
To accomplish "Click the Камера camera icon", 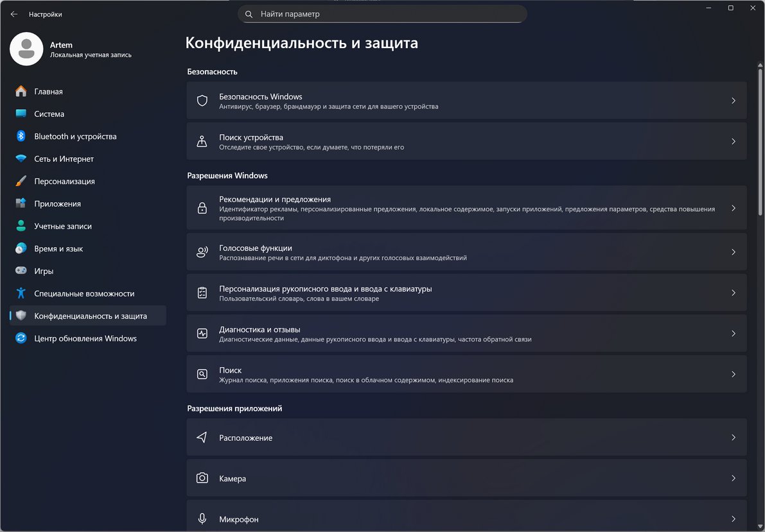I will (x=202, y=479).
